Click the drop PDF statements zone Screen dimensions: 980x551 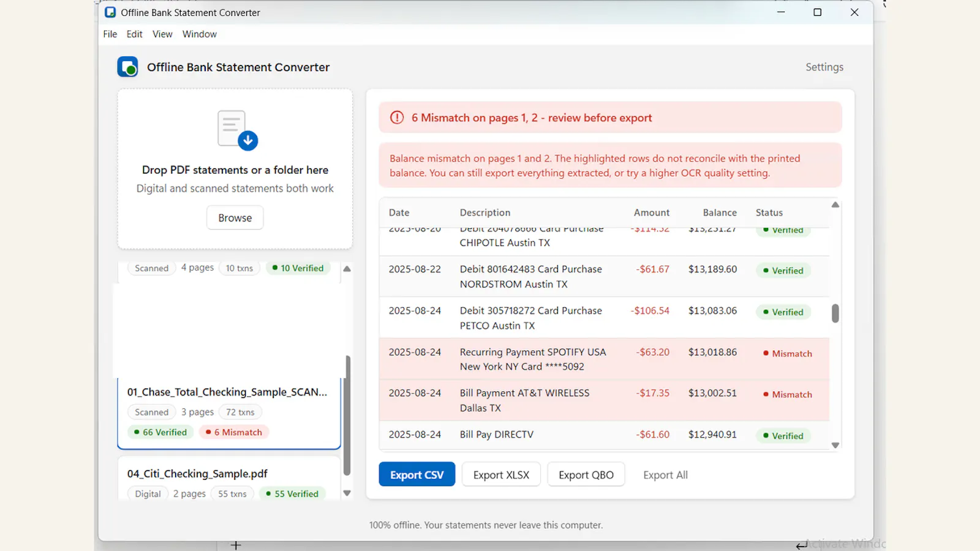point(235,169)
